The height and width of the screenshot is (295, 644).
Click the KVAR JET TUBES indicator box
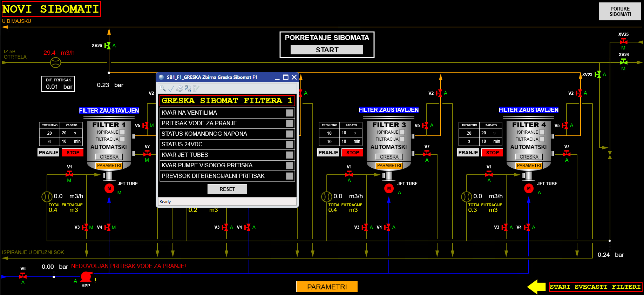pos(290,155)
